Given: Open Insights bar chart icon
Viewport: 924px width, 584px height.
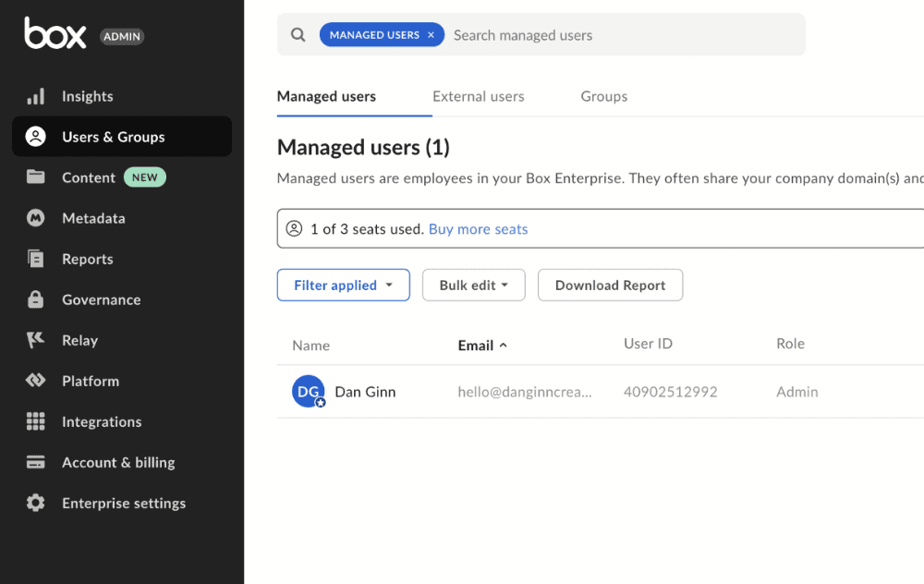Looking at the screenshot, I should pos(35,96).
